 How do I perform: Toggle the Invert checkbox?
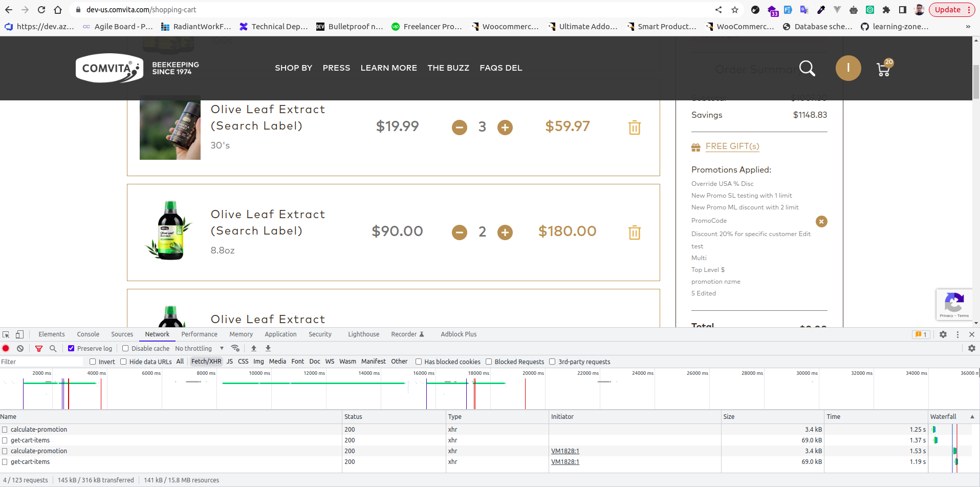93,362
